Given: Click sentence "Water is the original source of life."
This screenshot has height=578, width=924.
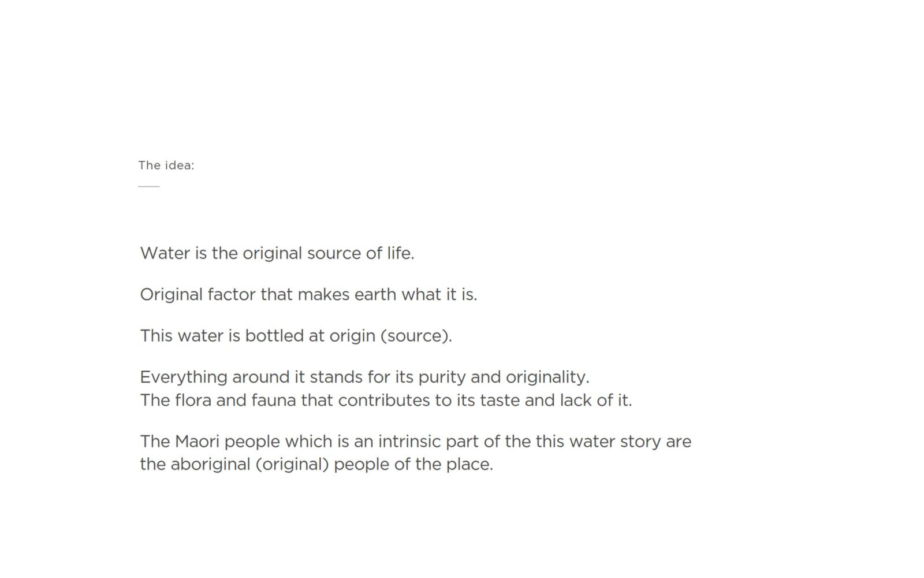Looking at the screenshot, I should point(277,253).
